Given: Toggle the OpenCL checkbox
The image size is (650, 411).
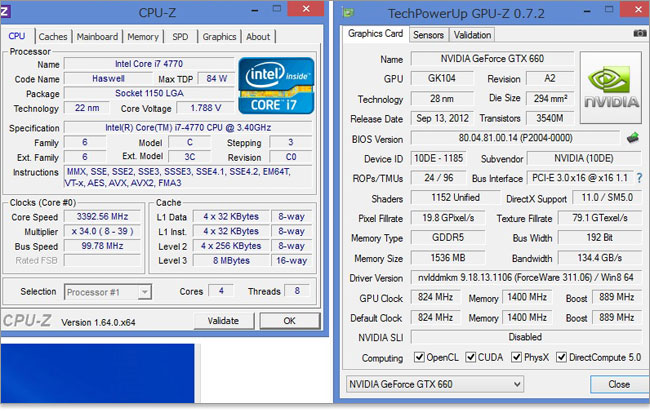Looking at the screenshot, I should tap(420, 357).
